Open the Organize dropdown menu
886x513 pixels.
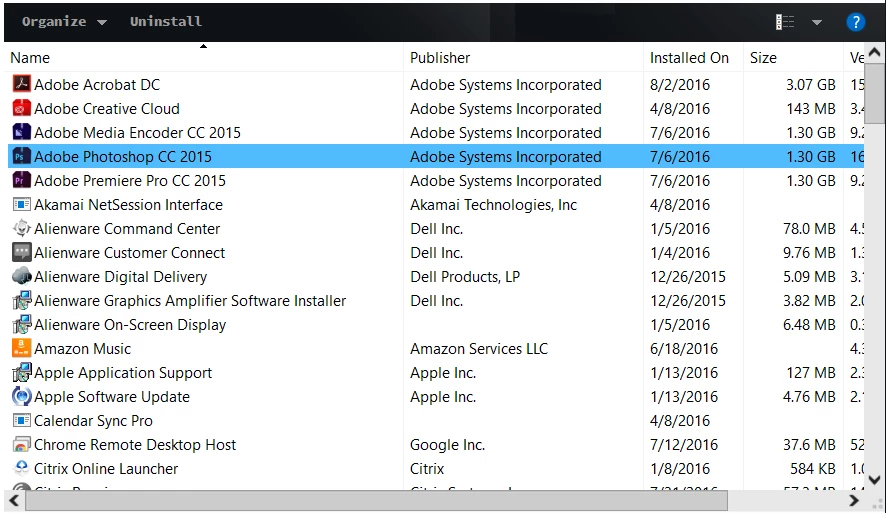(64, 21)
